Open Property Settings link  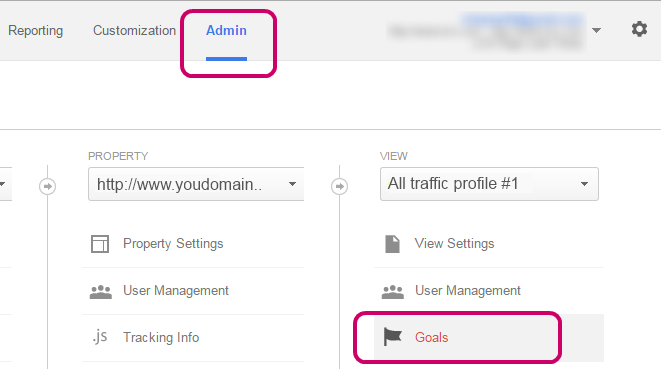[x=173, y=244]
